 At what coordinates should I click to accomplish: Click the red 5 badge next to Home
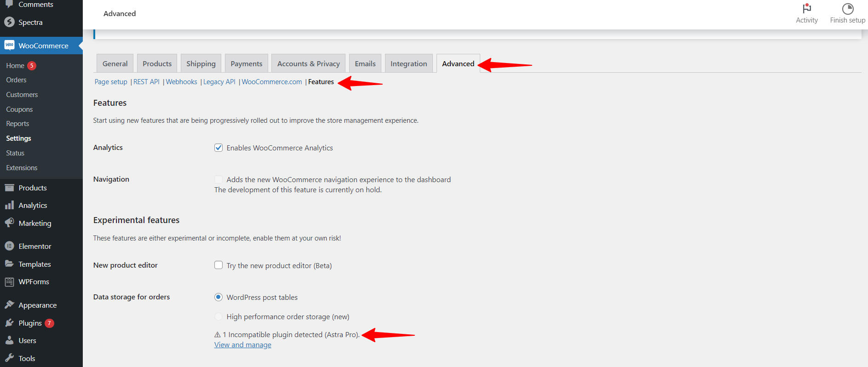click(x=32, y=66)
